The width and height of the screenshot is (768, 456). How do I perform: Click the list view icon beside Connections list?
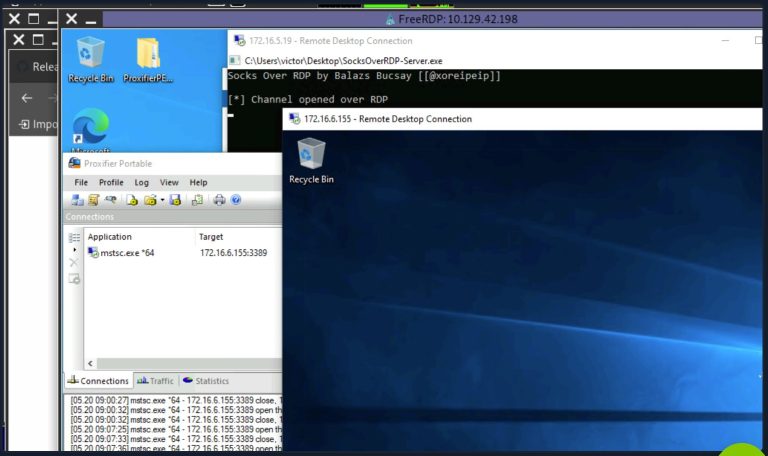pyautogui.click(x=74, y=238)
